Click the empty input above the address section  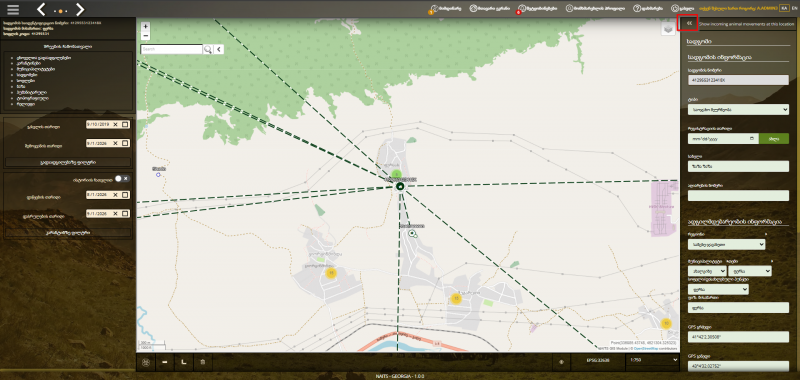click(x=738, y=195)
